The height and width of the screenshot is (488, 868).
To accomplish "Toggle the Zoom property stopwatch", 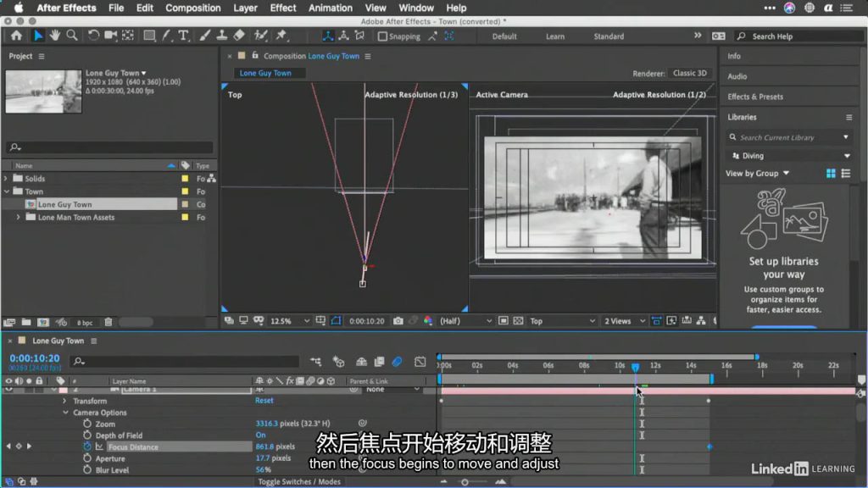I will (x=87, y=424).
